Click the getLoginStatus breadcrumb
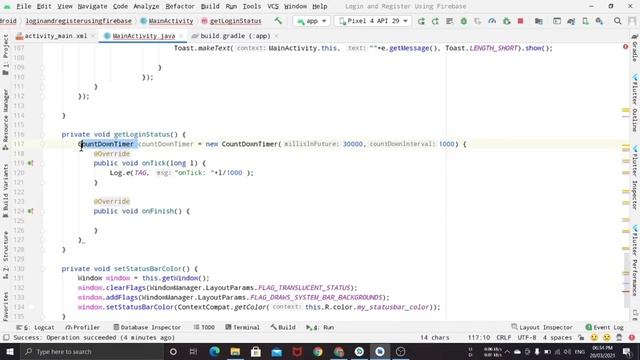This screenshot has width=640, height=360. [231, 21]
